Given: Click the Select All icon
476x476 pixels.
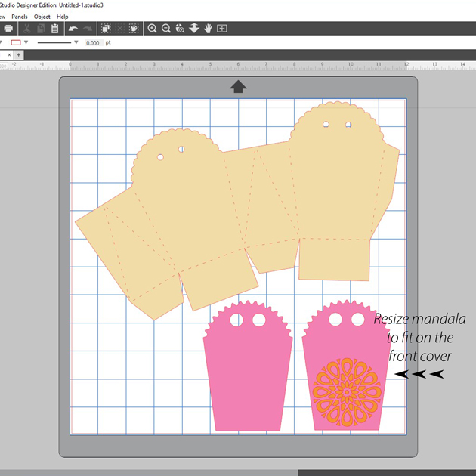Looking at the screenshot, I should coord(106,29).
